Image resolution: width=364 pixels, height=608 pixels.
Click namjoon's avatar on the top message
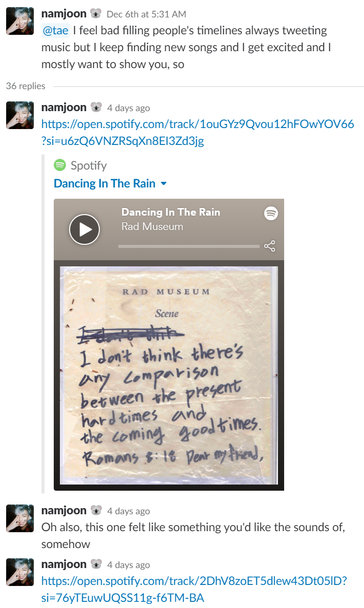[20, 21]
